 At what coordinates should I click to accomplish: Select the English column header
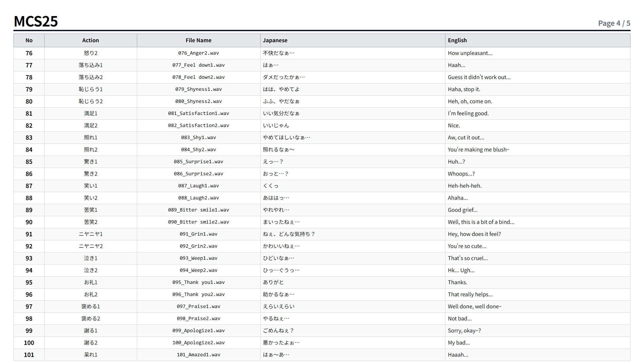pyautogui.click(x=538, y=40)
